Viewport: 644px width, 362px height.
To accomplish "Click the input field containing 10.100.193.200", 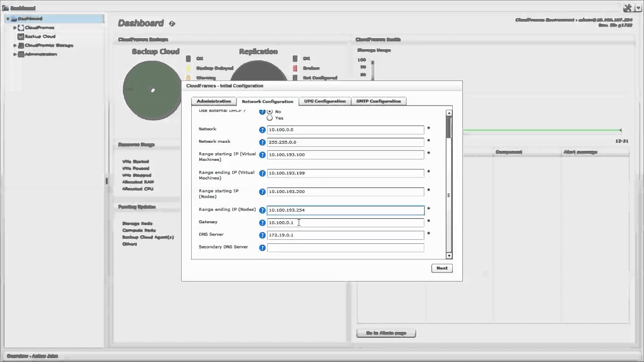I will 346,192.
